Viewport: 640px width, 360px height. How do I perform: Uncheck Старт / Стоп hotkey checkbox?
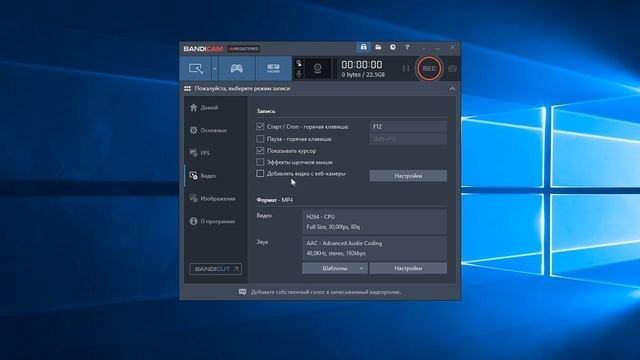(260, 127)
